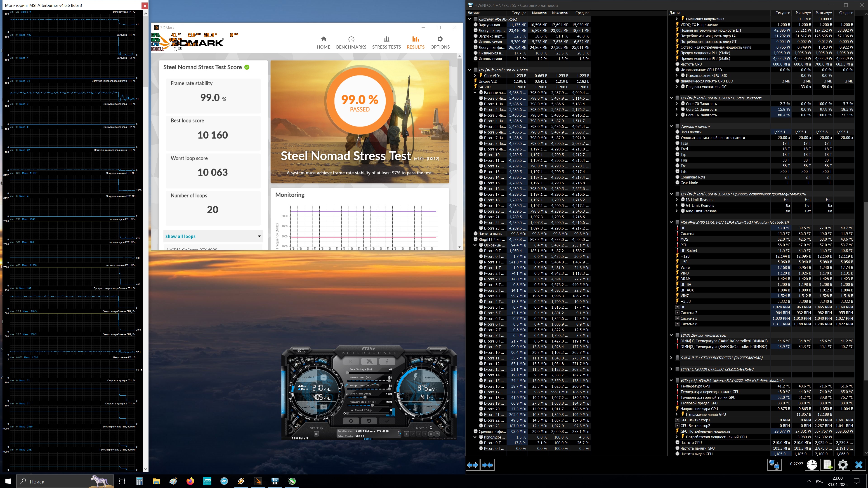Screen dimensions: 868x488
Task: Click Afterburner save profile floppy icon
Action: tap(437, 434)
